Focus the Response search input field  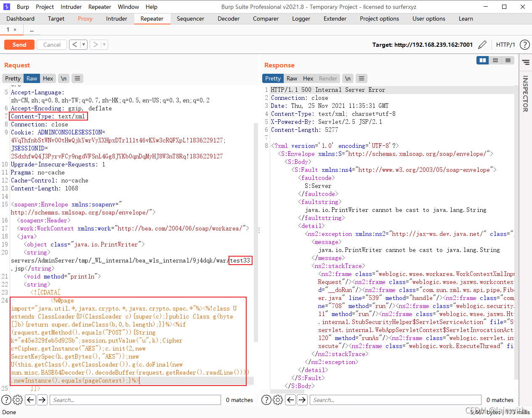[396, 400]
